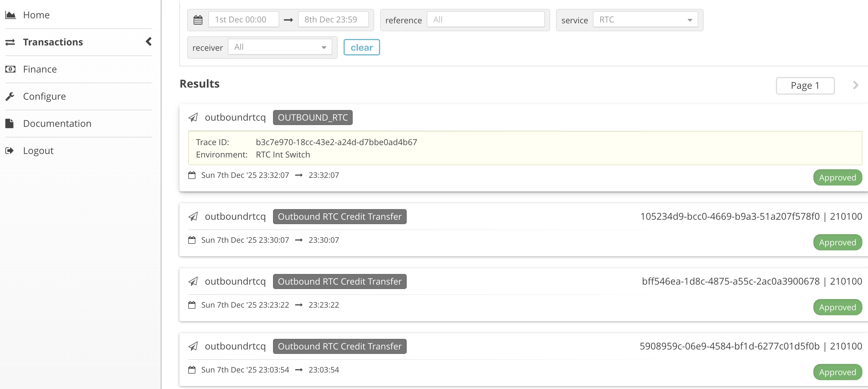Open transaction 105234d9-bcc0 reference row
The height and width of the screenshot is (389, 868).
click(729, 216)
